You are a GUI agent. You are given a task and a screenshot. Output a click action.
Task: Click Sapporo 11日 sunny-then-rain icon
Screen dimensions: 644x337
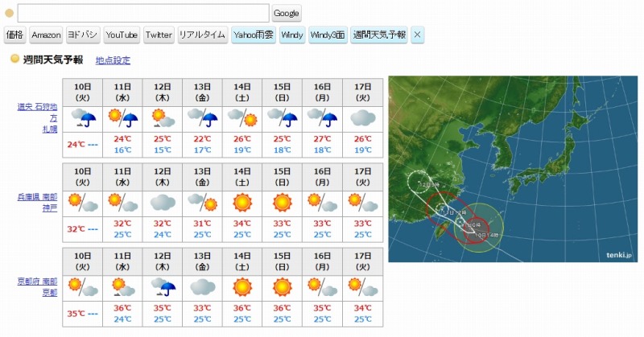point(123,118)
